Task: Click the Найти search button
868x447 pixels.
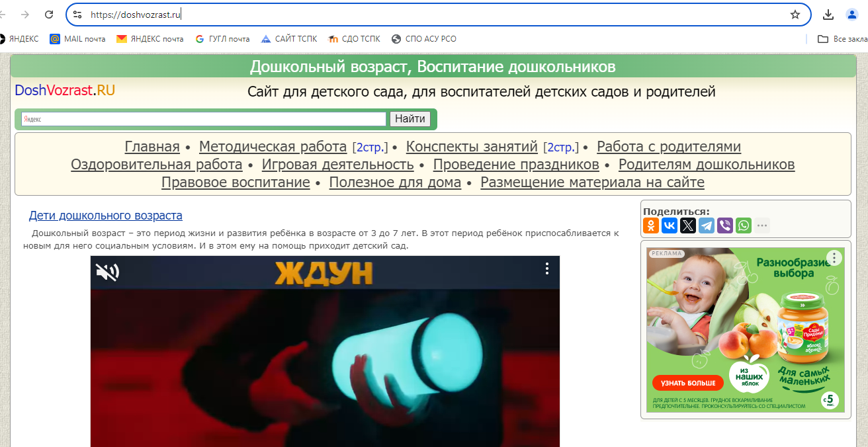Action: [410, 119]
